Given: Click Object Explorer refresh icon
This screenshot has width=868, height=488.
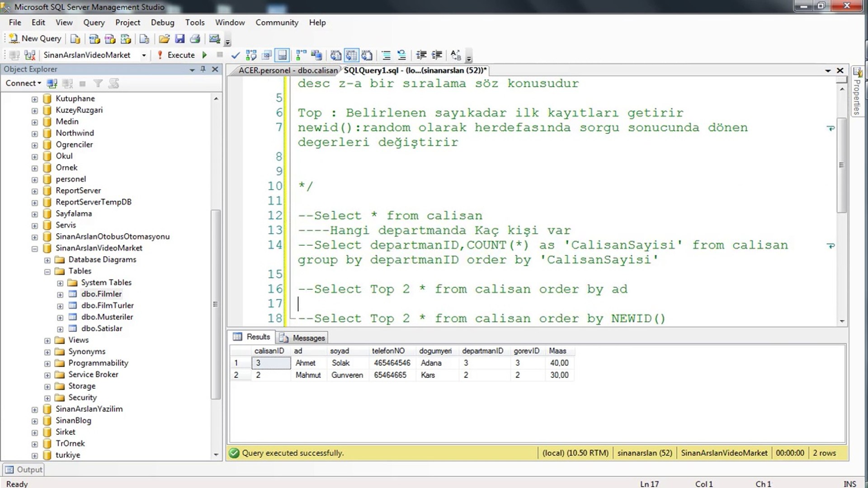Looking at the screenshot, I should [114, 84].
